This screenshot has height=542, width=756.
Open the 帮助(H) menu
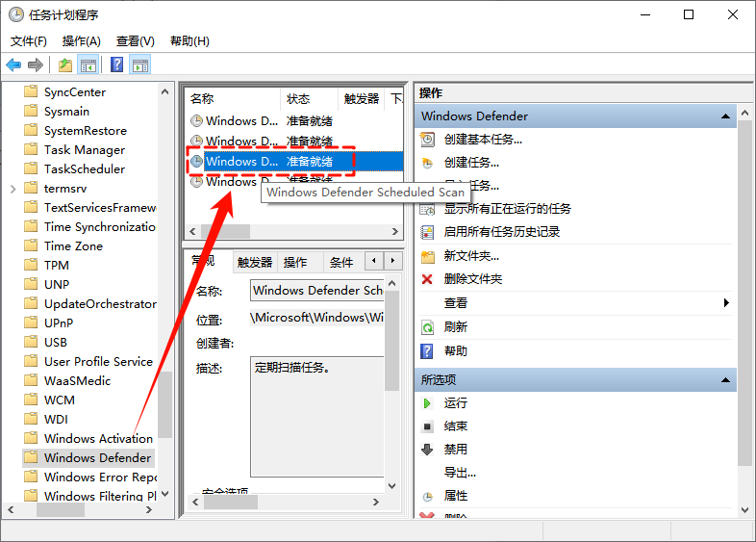(189, 41)
